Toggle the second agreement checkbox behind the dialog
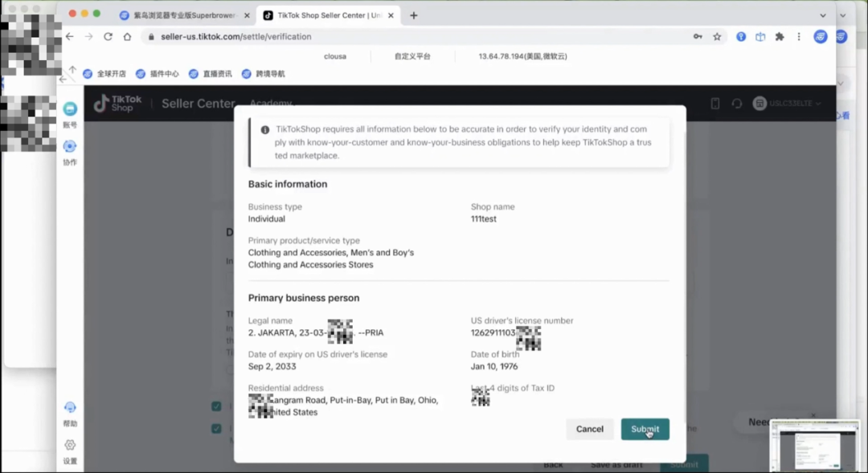 pos(217,429)
